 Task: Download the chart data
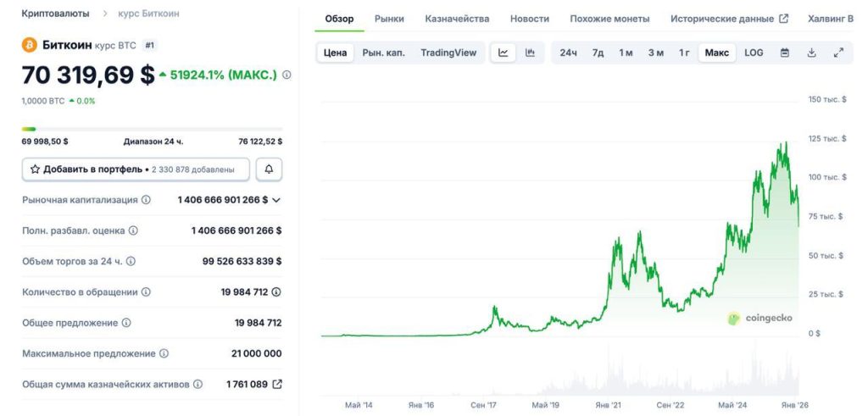[x=811, y=53]
